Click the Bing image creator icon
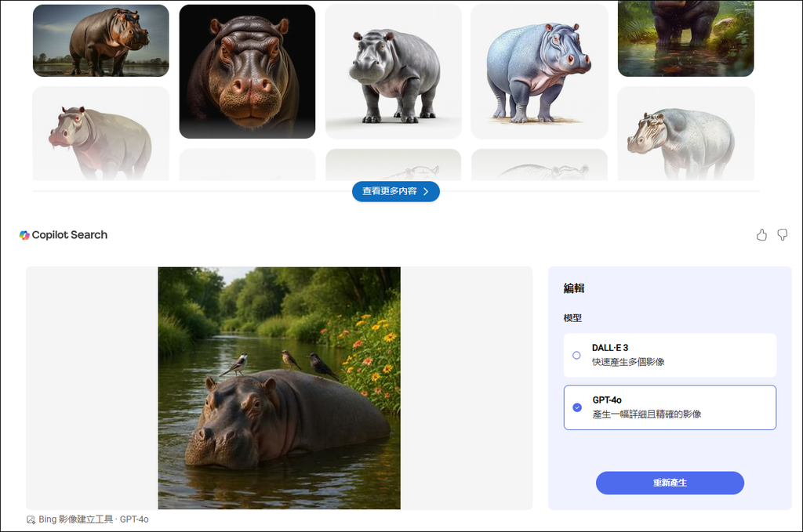 31,519
